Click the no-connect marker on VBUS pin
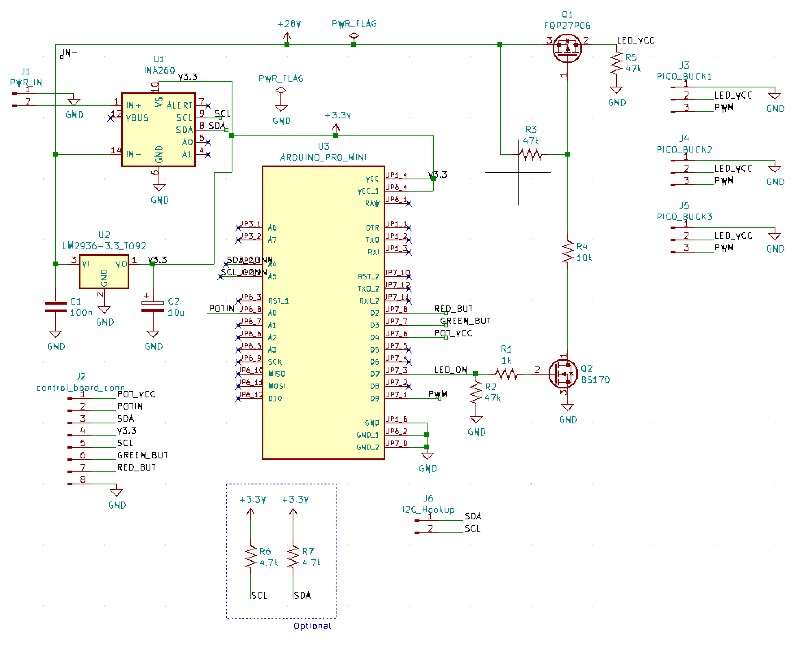Viewport: 812px width, 654px height. point(111,118)
